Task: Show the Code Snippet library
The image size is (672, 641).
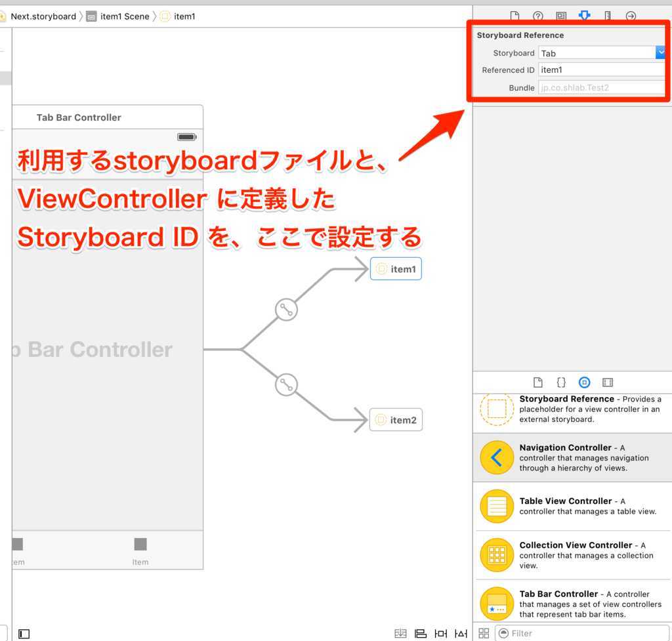Action: pyautogui.click(x=561, y=383)
